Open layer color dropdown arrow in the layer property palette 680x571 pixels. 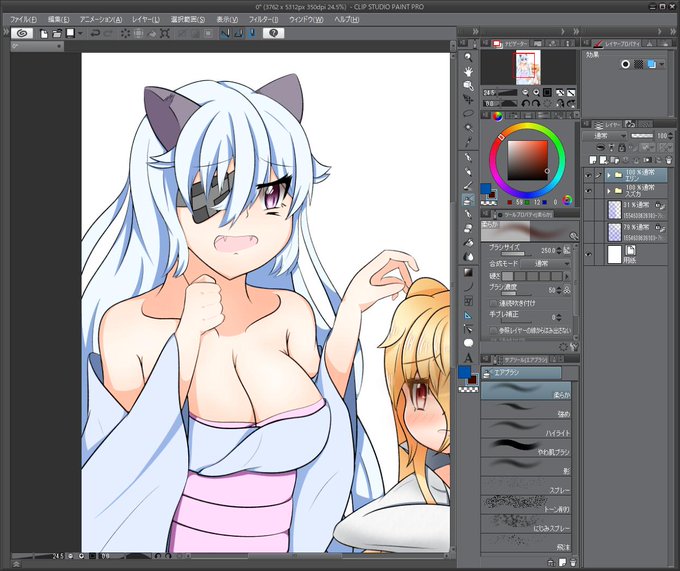[661, 64]
